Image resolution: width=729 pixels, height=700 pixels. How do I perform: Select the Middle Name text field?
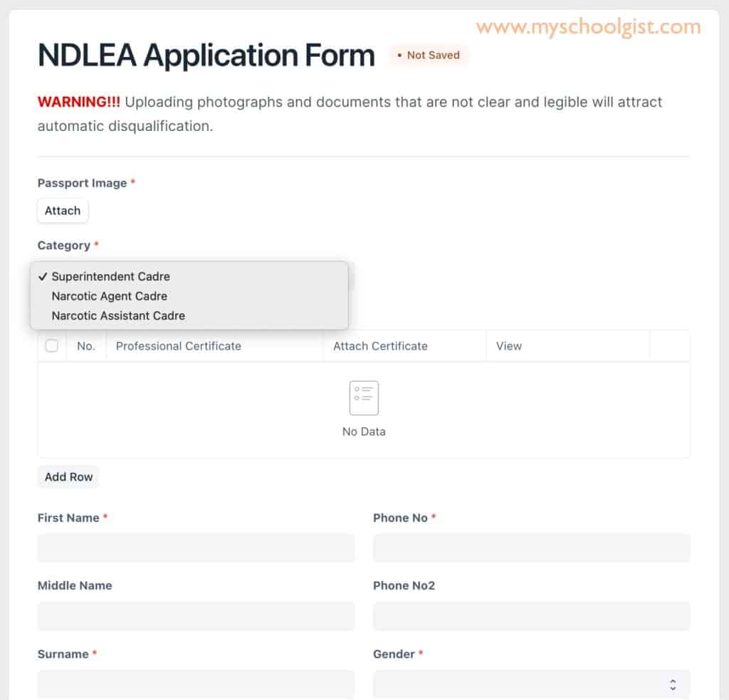pos(196,616)
